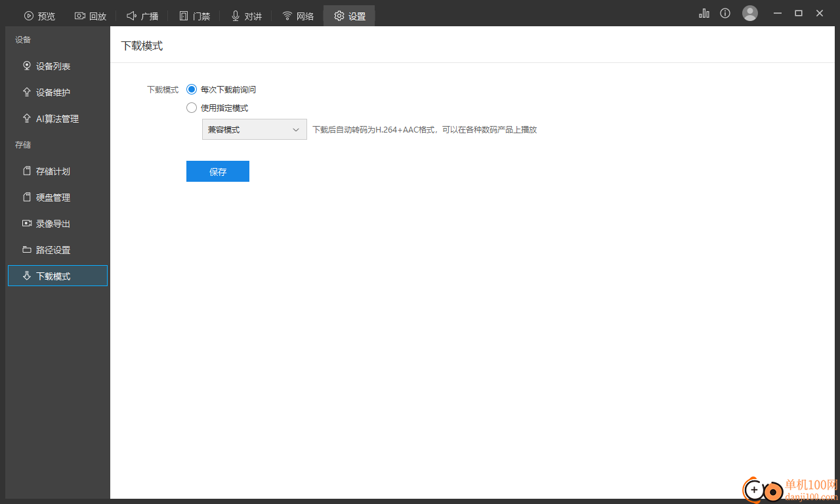Click the microphone icon on 对讲 tab
The image size is (840, 504).
[x=236, y=16]
